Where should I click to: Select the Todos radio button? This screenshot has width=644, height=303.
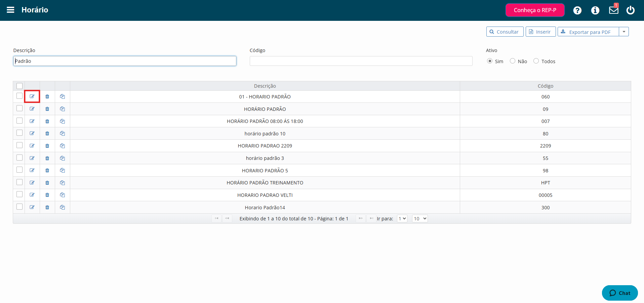click(x=536, y=61)
